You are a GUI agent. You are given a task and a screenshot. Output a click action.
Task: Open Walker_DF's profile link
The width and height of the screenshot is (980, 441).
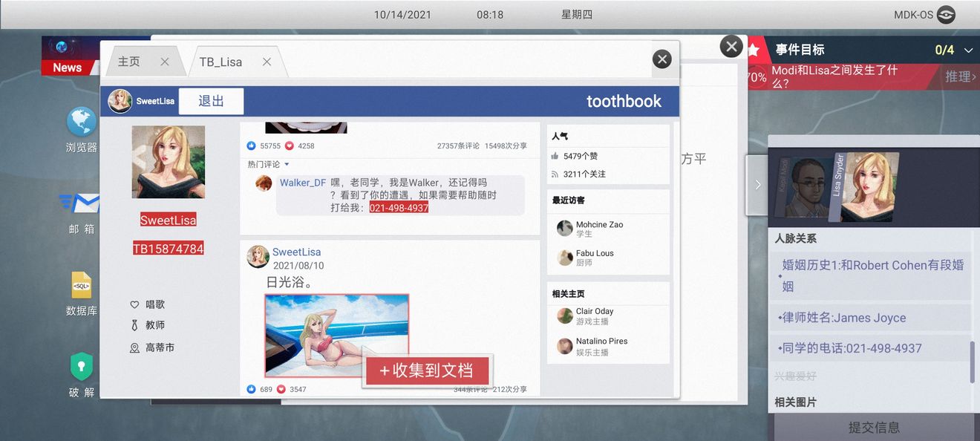(x=303, y=181)
